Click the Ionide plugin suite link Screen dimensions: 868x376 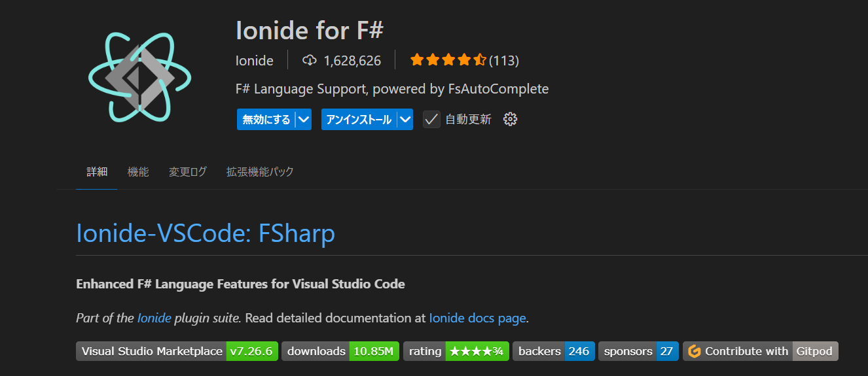154,318
